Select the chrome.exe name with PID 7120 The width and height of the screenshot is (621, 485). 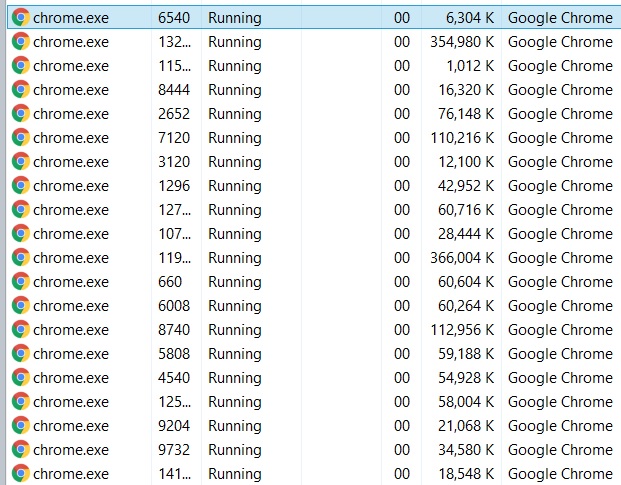[71, 138]
